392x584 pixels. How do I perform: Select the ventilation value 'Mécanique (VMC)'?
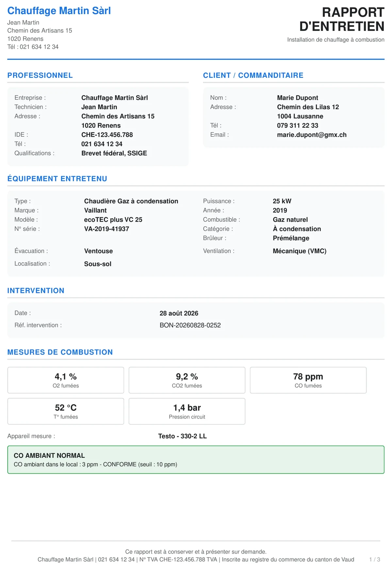pyautogui.click(x=300, y=251)
